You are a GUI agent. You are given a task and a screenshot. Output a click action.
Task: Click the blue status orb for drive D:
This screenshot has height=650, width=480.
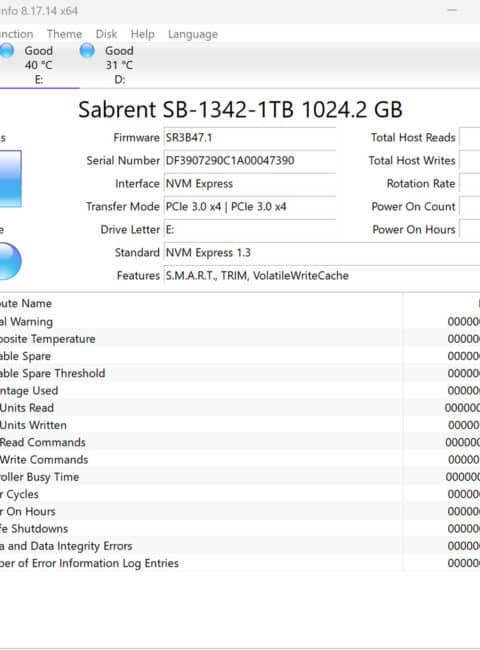(x=87, y=51)
